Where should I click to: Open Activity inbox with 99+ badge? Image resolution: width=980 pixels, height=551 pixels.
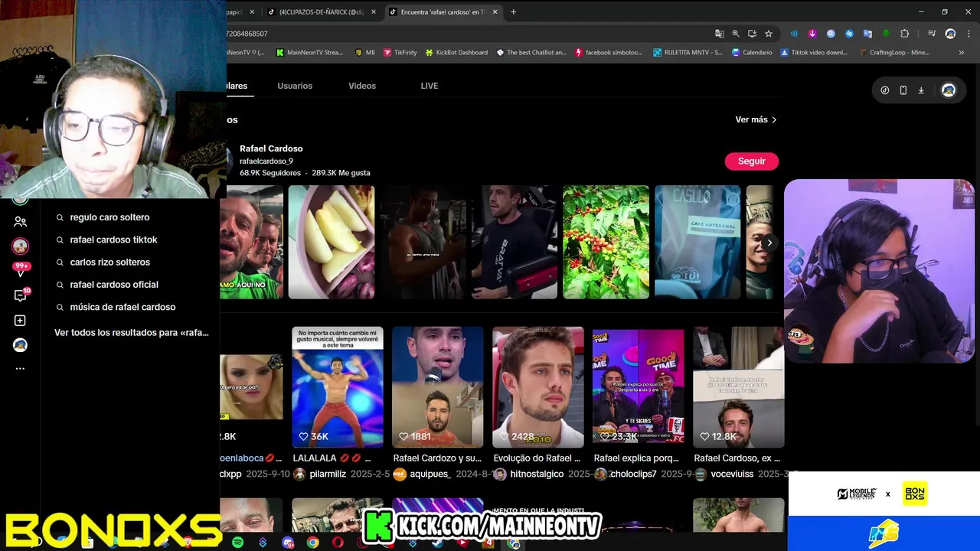(21, 269)
